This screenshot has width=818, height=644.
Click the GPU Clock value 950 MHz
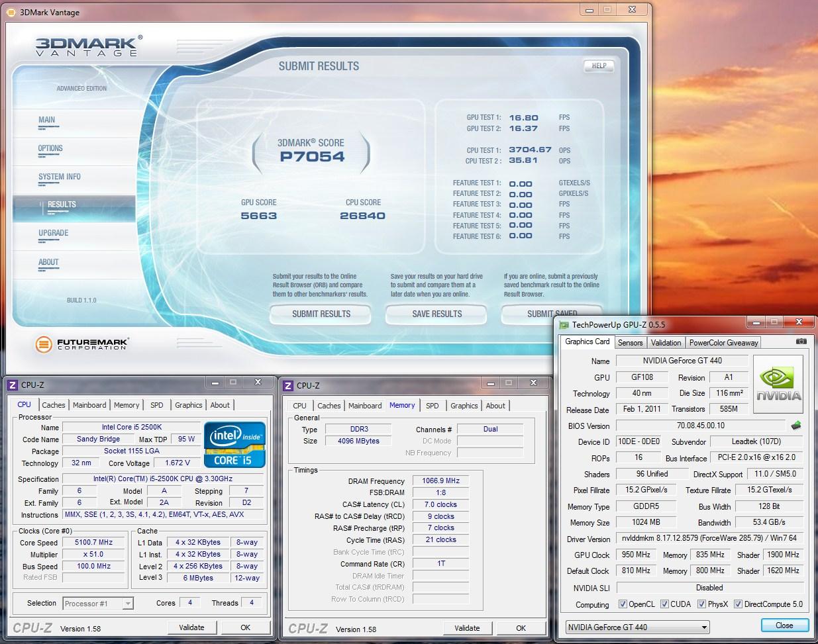point(636,555)
